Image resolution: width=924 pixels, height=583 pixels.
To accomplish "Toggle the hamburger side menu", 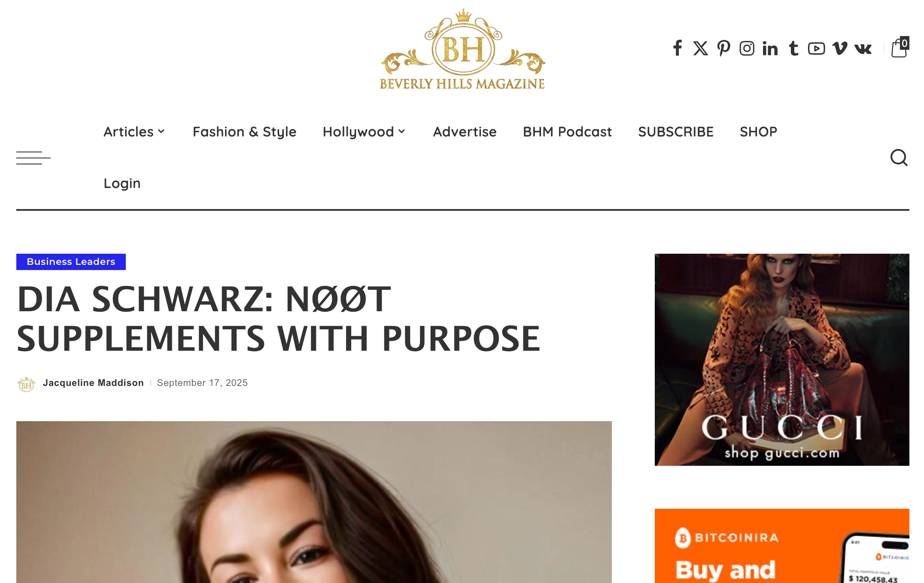I will (33, 158).
